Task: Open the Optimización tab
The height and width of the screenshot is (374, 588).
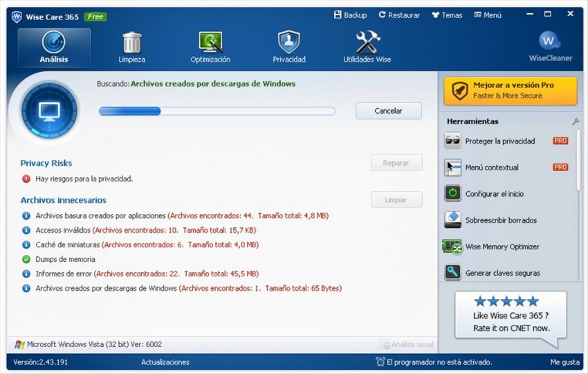Action: tap(210, 48)
